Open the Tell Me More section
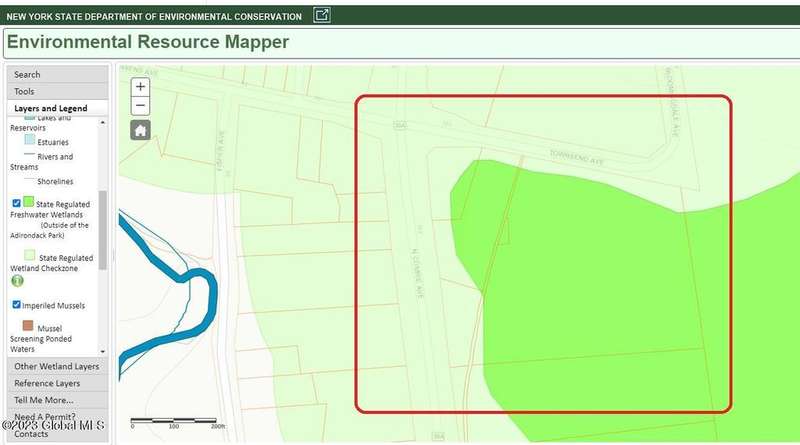Viewport: 800px width, 445px height. click(58, 400)
